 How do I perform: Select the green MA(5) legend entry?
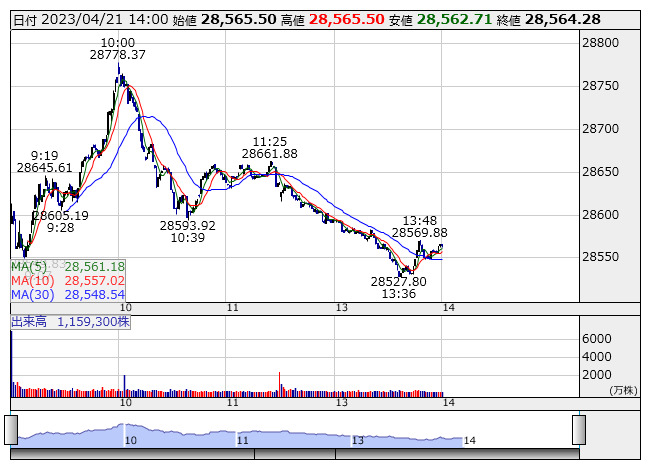click(x=68, y=266)
